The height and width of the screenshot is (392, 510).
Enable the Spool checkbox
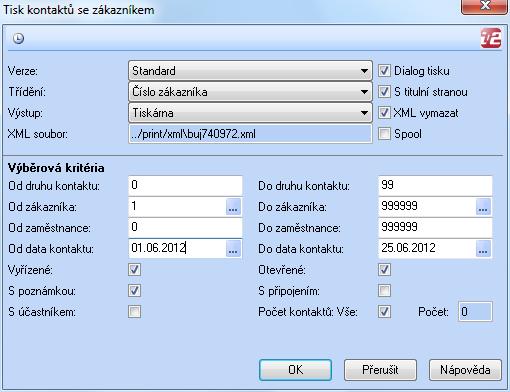(x=384, y=134)
